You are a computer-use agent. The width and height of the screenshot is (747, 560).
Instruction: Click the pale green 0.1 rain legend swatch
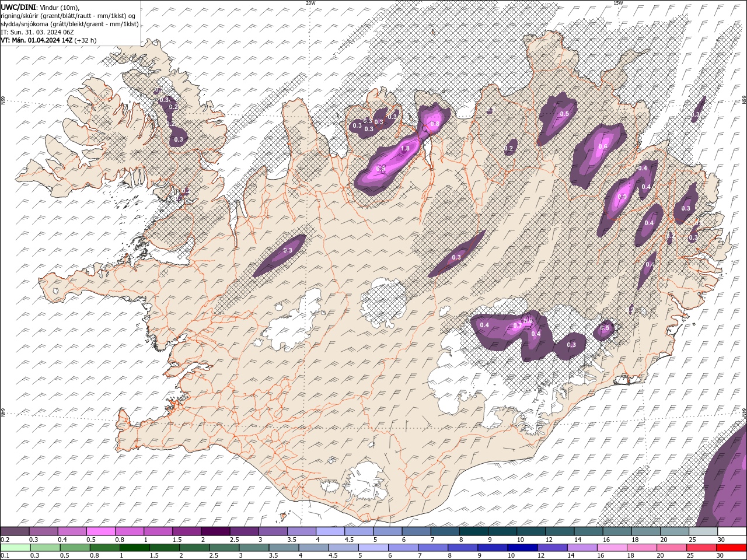coord(15,548)
